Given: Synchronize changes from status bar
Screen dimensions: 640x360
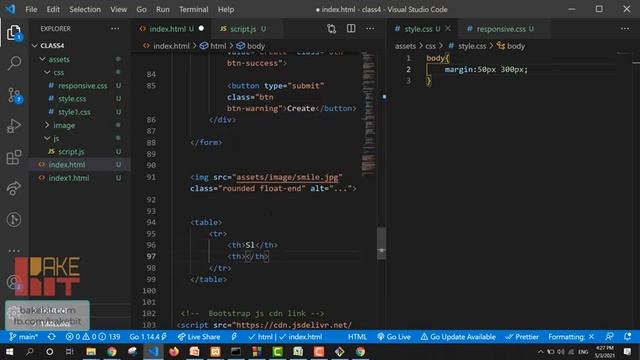Looking at the screenshot, I should point(51,337).
